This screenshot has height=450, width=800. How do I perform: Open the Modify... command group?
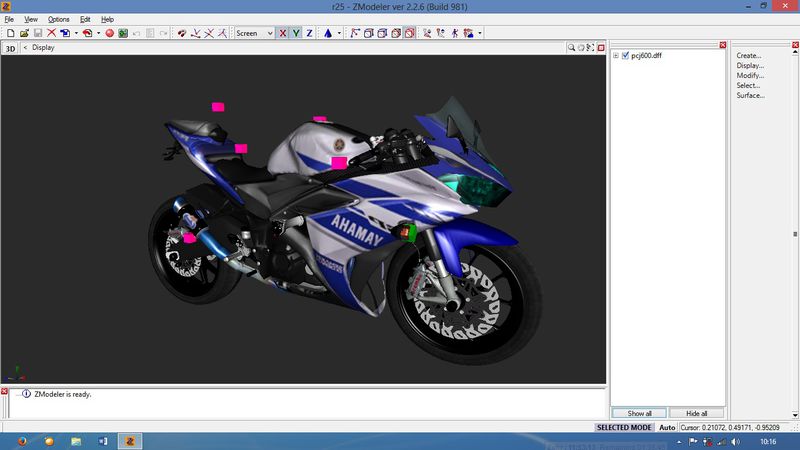tap(750, 76)
